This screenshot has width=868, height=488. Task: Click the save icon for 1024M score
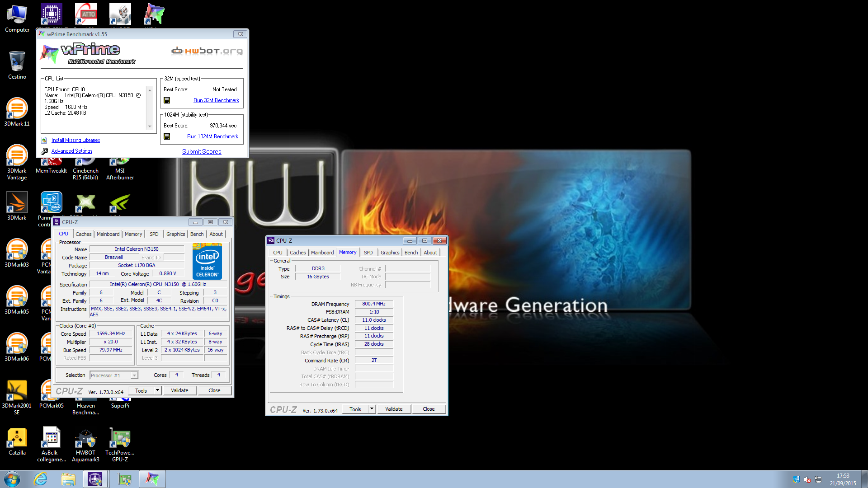[x=167, y=136]
